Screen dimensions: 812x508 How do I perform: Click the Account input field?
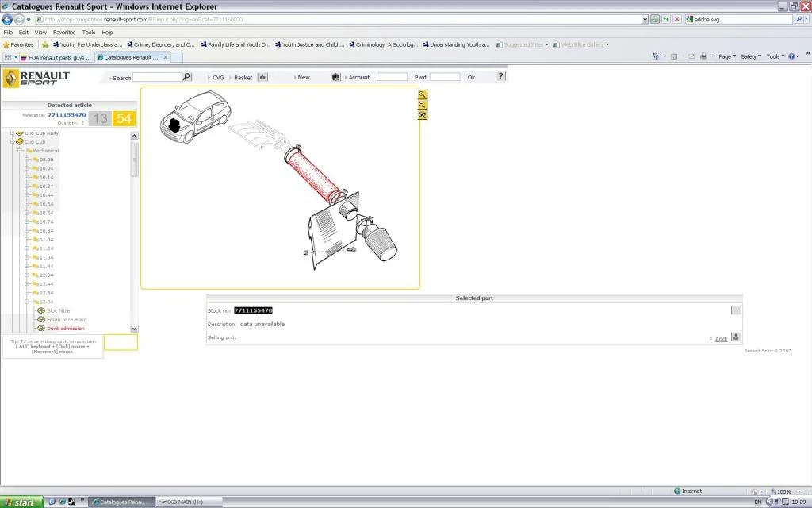392,77
